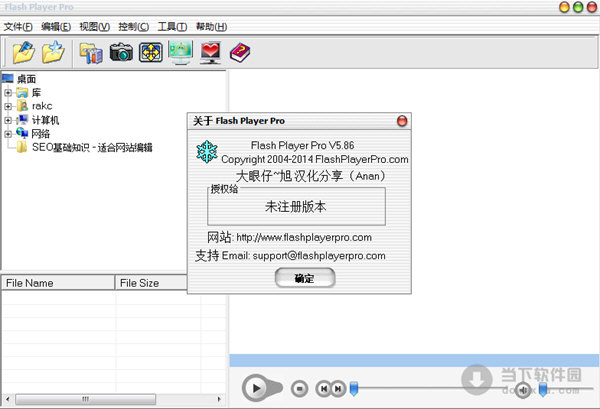Close the 关于 Flash Player Pro dialog
Screen dimensions: 600x409
click(x=402, y=121)
